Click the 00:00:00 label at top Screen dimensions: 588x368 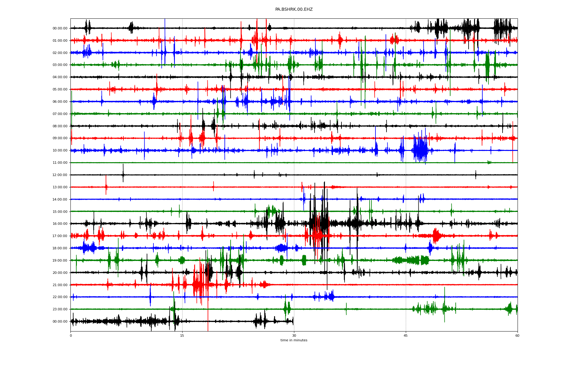click(60, 28)
